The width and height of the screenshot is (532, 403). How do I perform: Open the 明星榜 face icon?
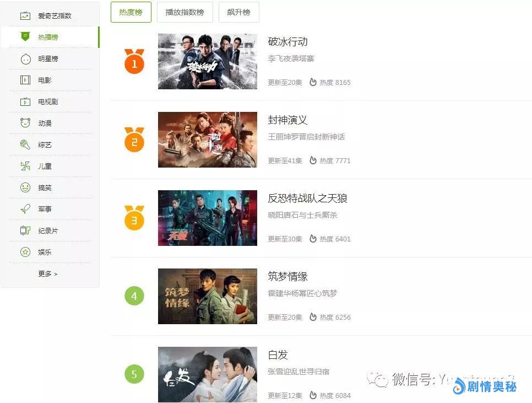[x=25, y=59]
